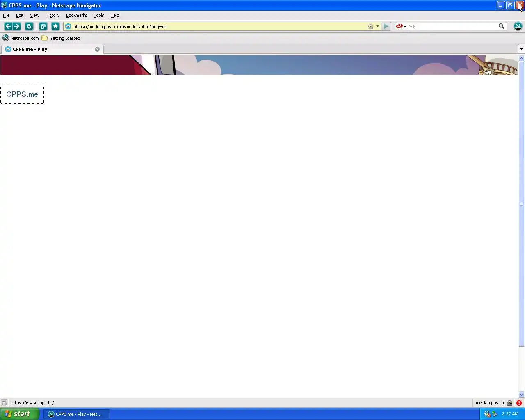Image resolution: width=525 pixels, height=420 pixels.
Task: Open the Netscape.com bookmark
Action: coord(21,38)
